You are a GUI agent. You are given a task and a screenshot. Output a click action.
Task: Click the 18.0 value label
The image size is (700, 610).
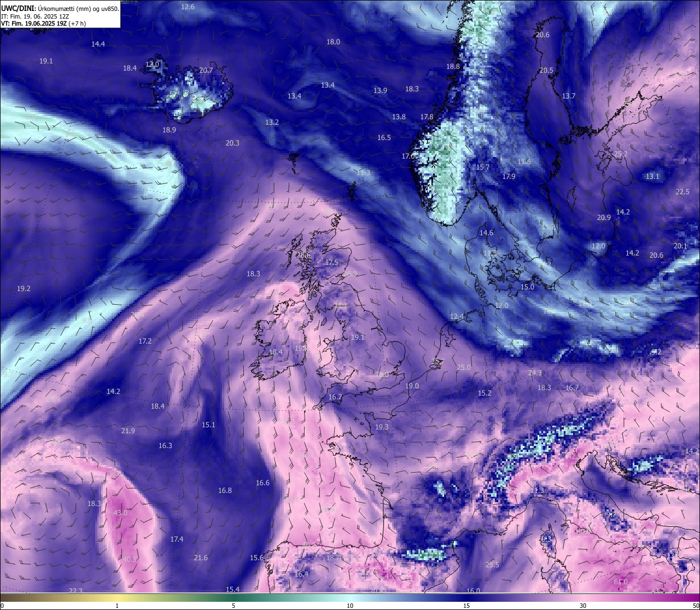point(333,42)
